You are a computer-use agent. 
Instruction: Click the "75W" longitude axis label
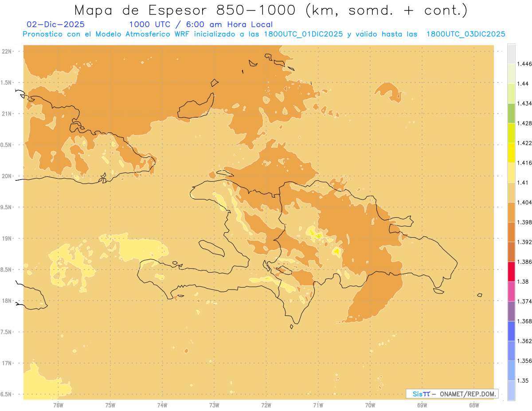pyautogui.click(x=110, y=405)
